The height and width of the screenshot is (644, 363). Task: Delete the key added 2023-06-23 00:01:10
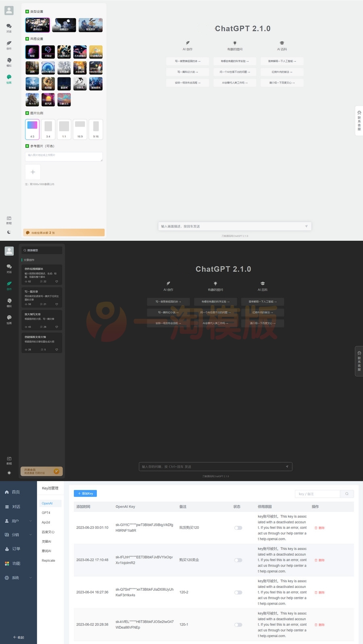point(319,527)
